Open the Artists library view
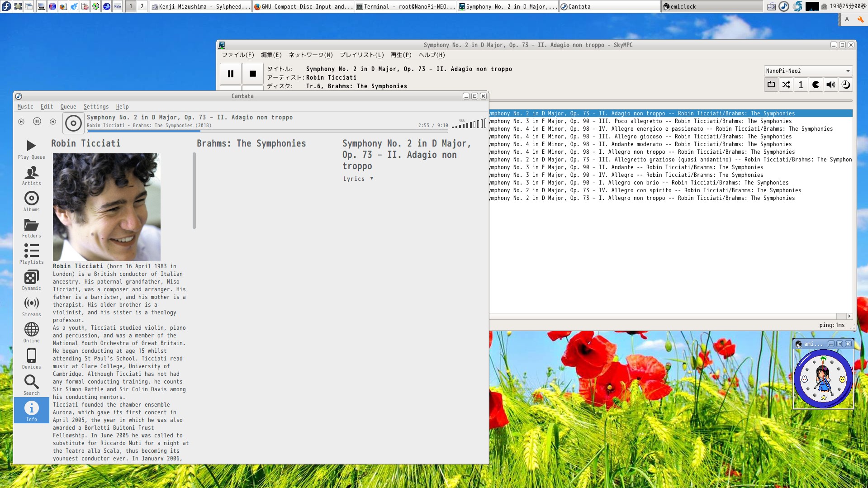Screen dimensions: 868x488 point(31,175)
